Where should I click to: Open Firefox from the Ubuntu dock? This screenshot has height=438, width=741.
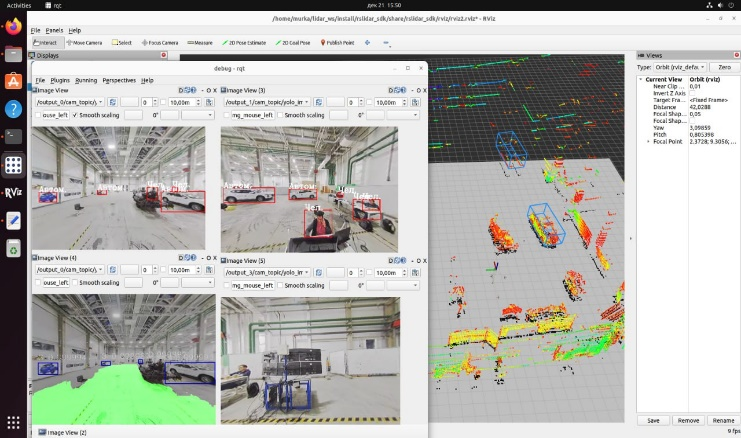13,27
